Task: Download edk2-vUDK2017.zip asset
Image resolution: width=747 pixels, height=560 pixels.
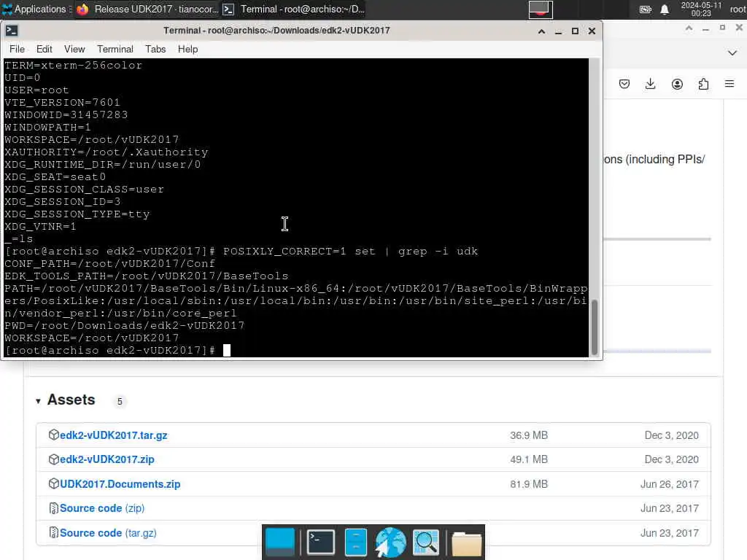Action: coord(107,459)
